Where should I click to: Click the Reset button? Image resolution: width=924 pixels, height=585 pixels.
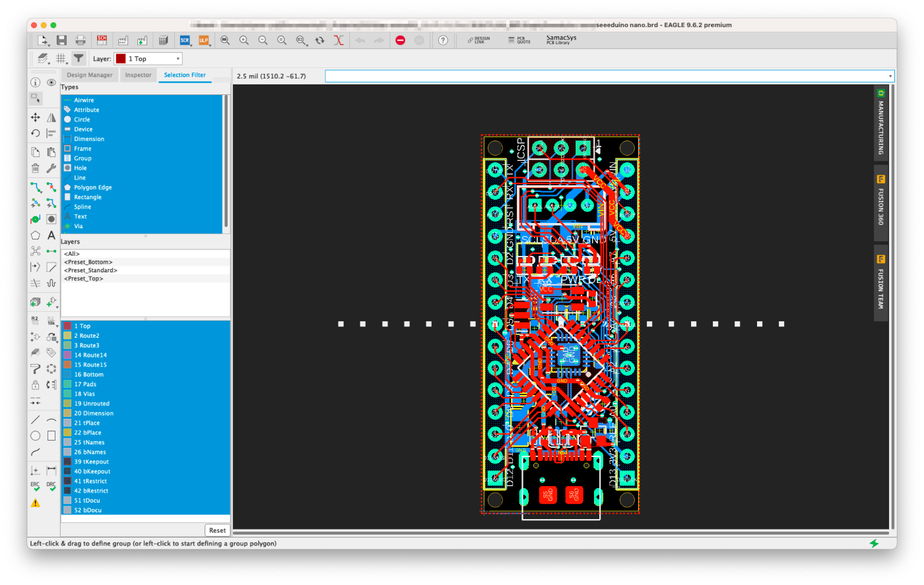(x=217, y=530)
